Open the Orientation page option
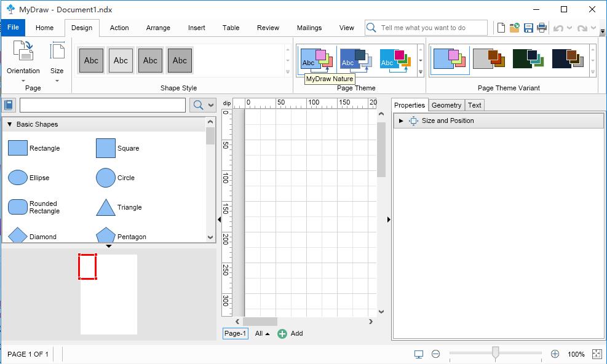 point(23,61)
